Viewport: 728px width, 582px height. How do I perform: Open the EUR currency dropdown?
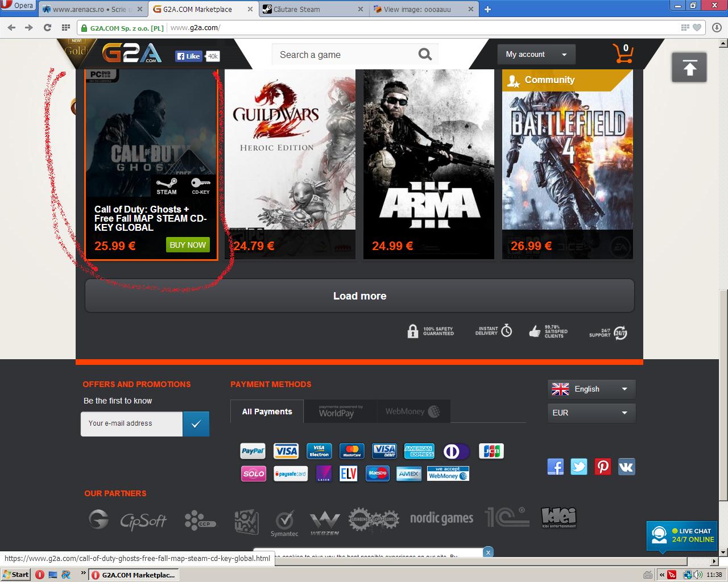[591, 413]
